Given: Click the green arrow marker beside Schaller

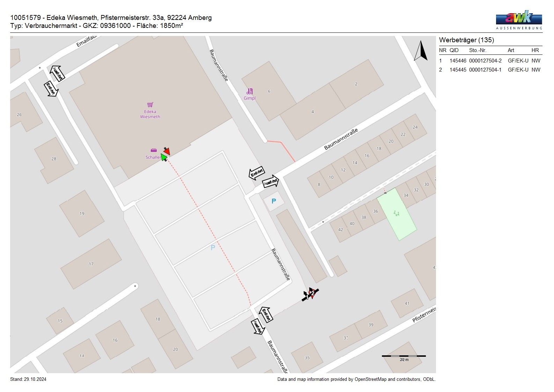Looking at the screenshot, I should tap(164, 157).
